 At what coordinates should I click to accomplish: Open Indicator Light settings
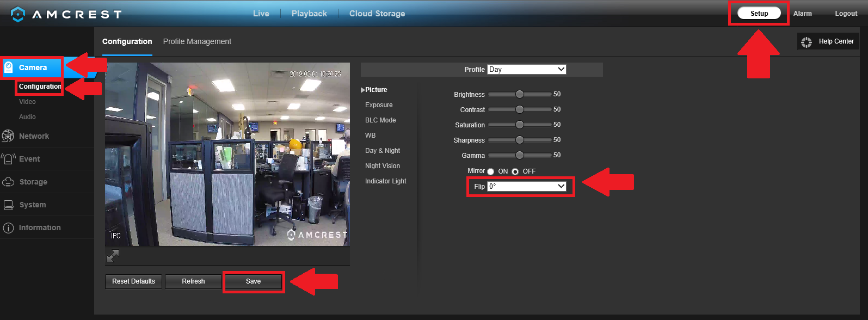tap(386, 181)
